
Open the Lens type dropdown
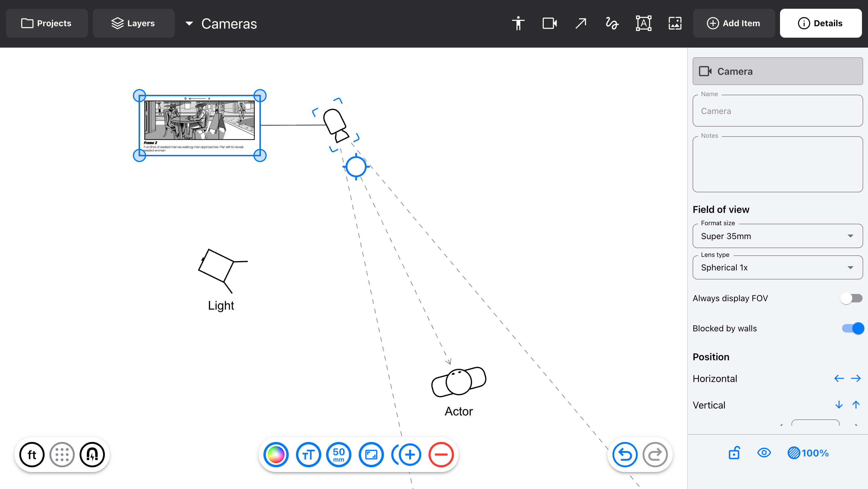[x=777, y=267]
